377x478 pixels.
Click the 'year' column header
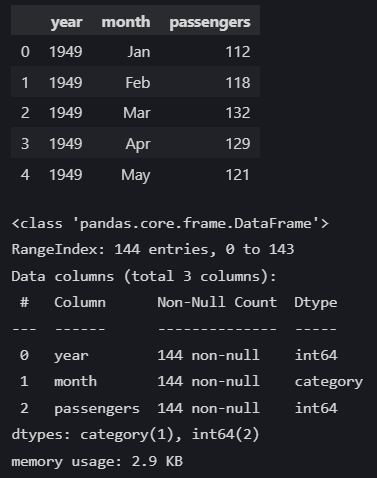tap(66, 23)
